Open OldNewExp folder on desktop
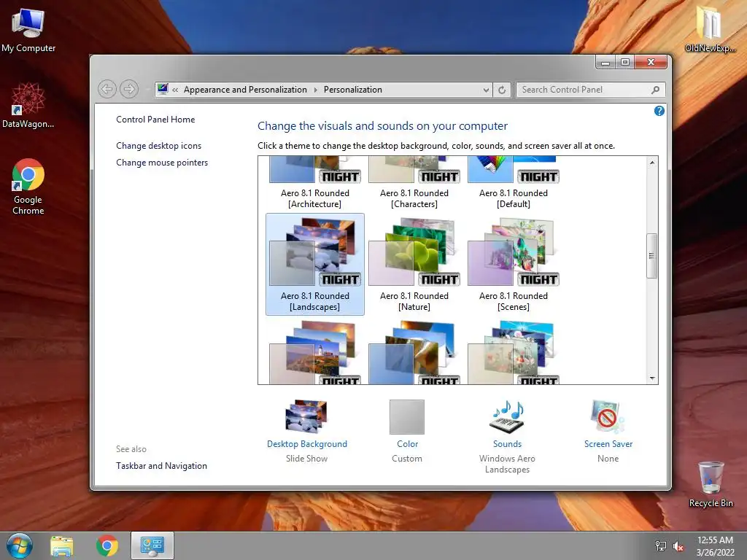 709,28
